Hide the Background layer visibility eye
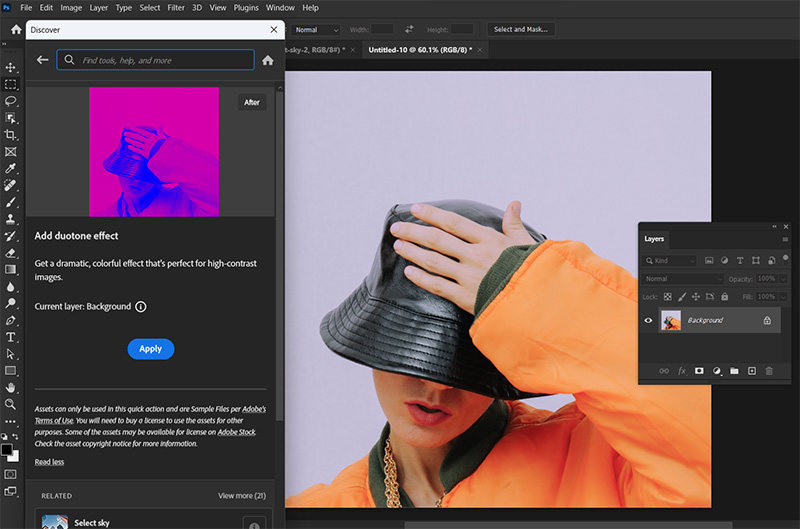 pos(648,320)
